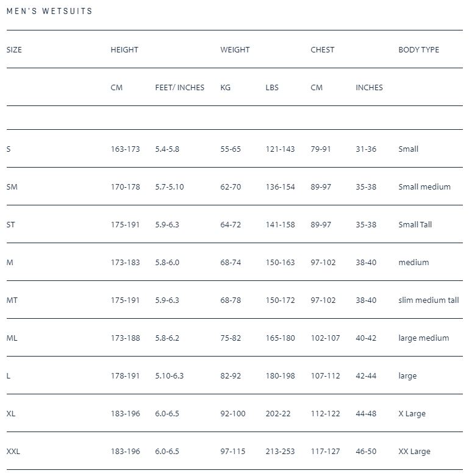Viewport: 469px width, 476px height.
Task: Click the slim medium tall body type
Action: tap(428, 300)
